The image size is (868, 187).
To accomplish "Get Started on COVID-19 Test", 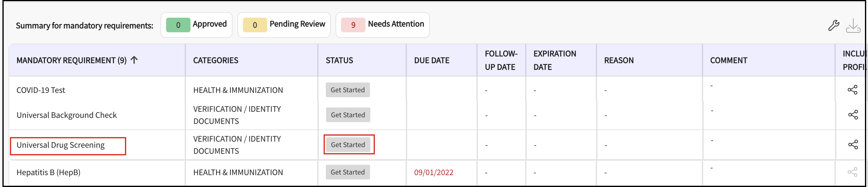I will (x=348, y=90).
